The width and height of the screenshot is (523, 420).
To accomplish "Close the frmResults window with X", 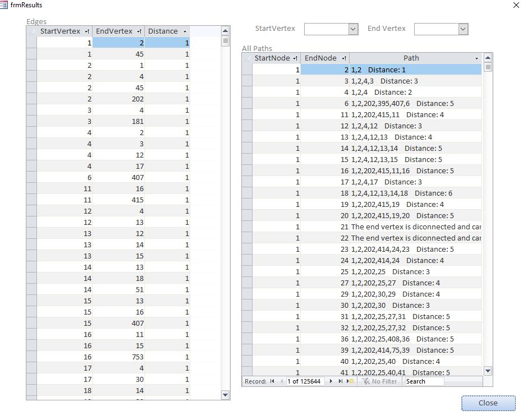I will [x=516, y=4].
